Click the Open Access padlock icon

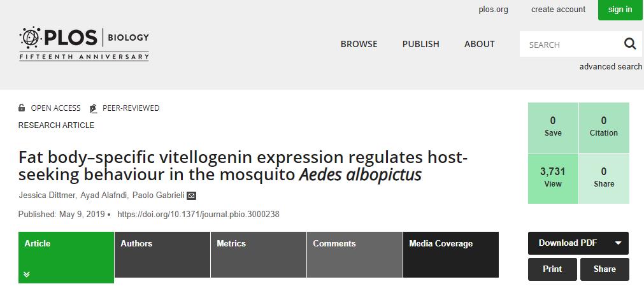pyautogui.click(x=22, y=108)
